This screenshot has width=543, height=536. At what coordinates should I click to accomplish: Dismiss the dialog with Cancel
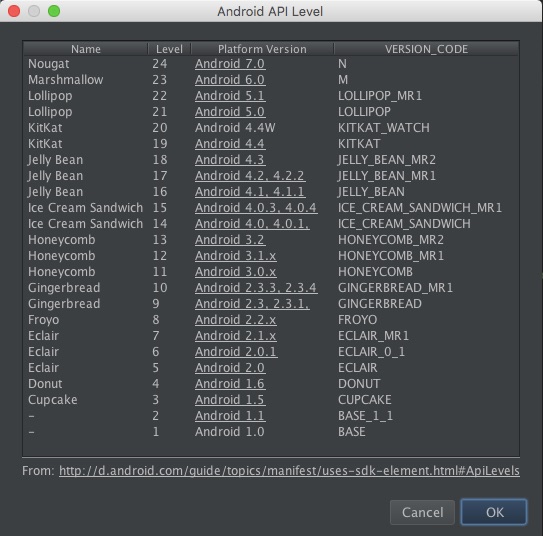tap(422, 512)
